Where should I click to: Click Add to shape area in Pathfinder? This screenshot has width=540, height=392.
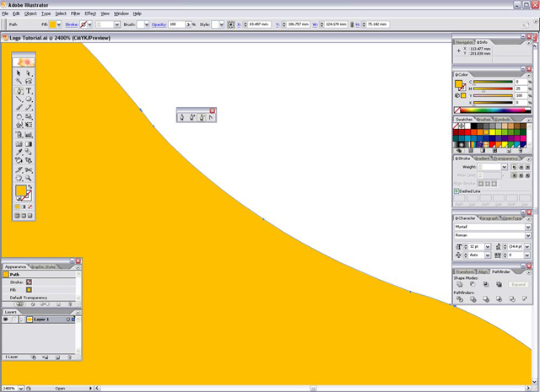point(459,284)
